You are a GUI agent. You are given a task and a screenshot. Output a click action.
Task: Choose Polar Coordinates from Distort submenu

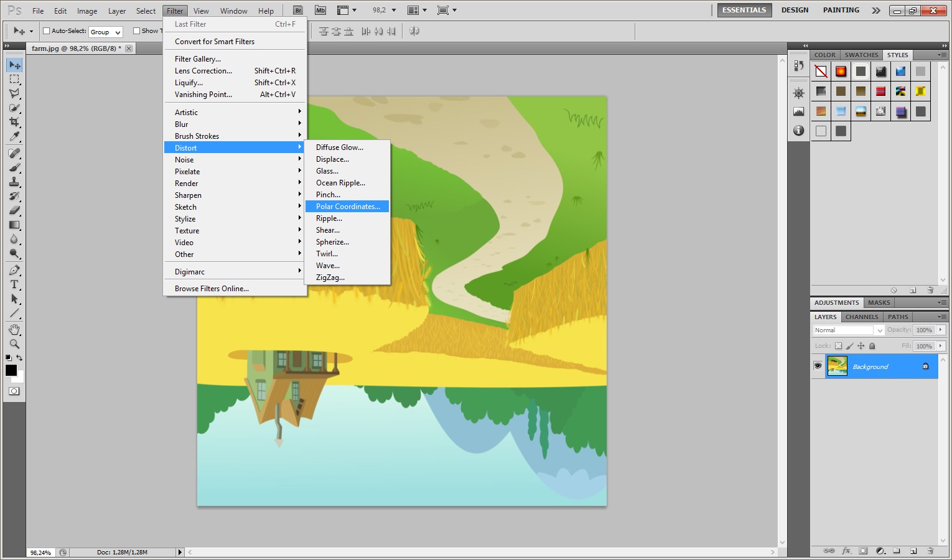[x=347, y=207]
